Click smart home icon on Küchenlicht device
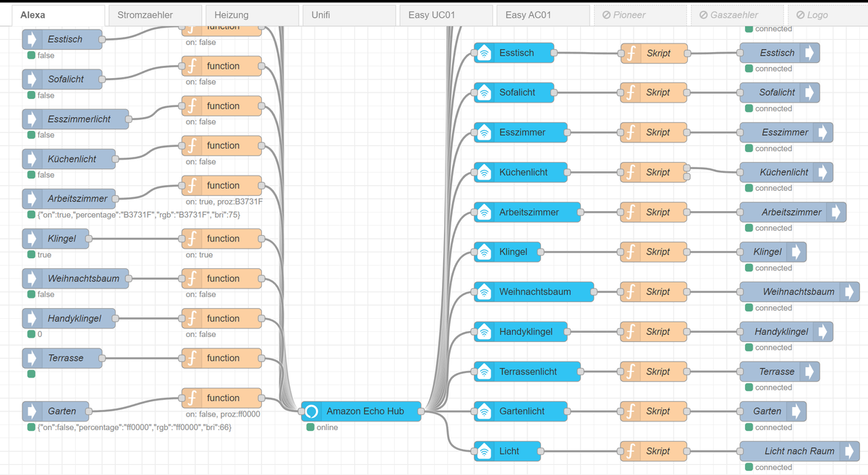Image resolution: width=868 pixels, height=475 pixels. click(484, 173)
